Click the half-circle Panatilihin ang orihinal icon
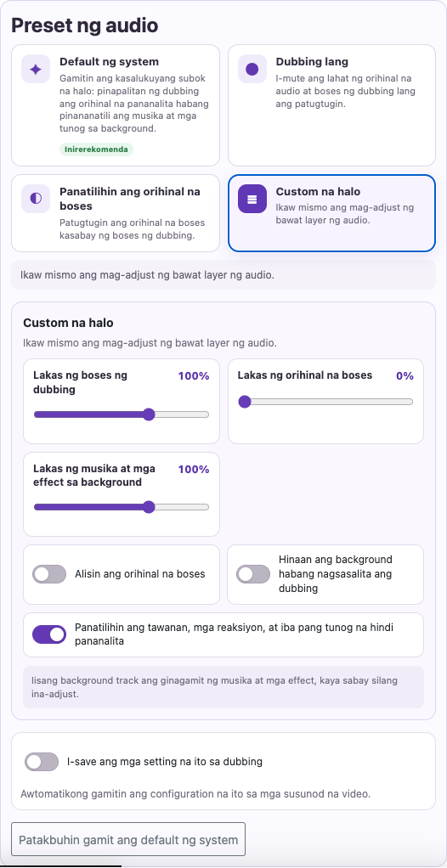The width and height of the screenshot is (447, 868). (36, 199)
